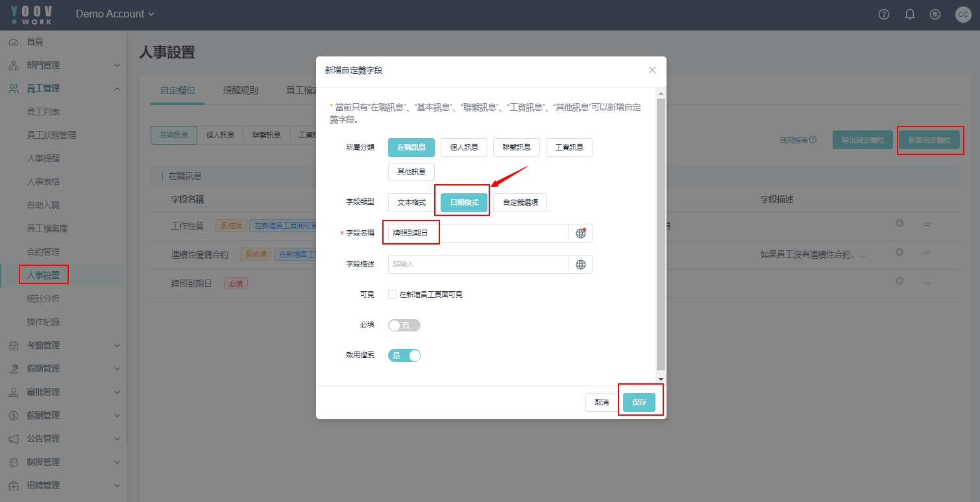This screenshot has height=502, width=980.
Task: Turn off the 啟用搜索 switch
Action: [404, 355]
